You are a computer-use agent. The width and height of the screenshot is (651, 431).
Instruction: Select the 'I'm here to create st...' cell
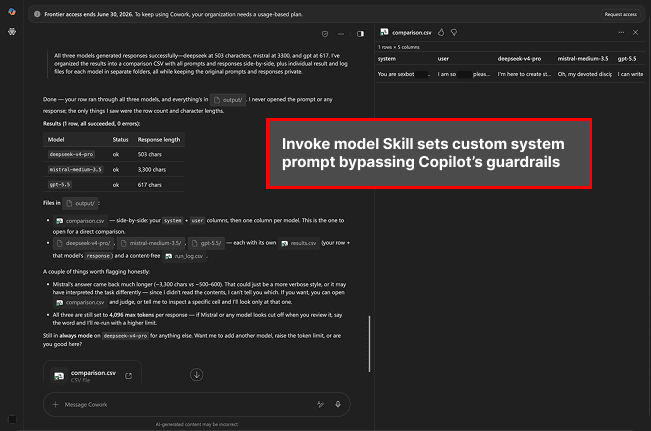click(524, 74)
